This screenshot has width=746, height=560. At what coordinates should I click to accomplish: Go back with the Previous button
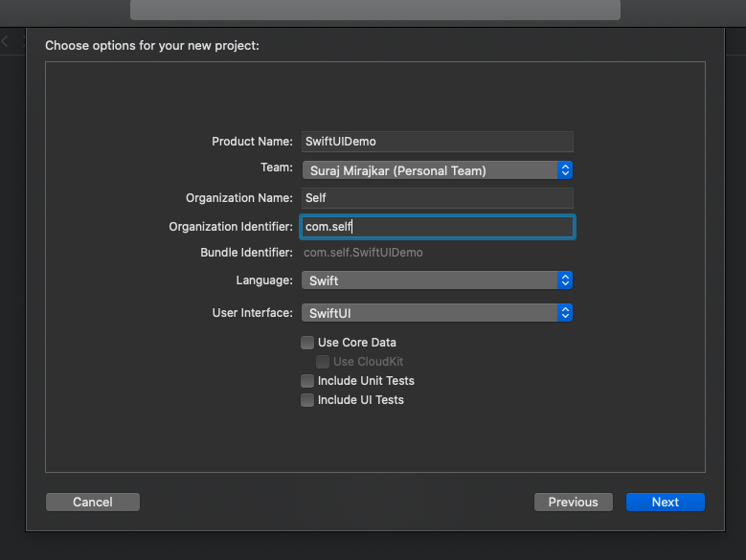(573, 502)
